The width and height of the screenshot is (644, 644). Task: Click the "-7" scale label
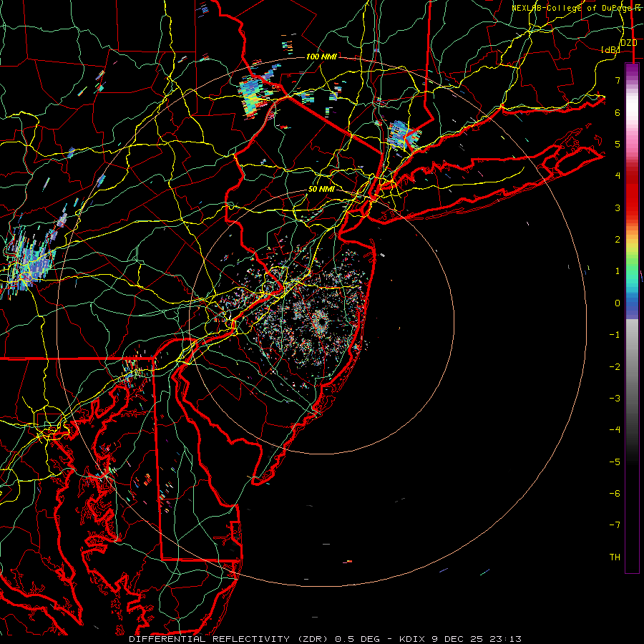[615, 525]
